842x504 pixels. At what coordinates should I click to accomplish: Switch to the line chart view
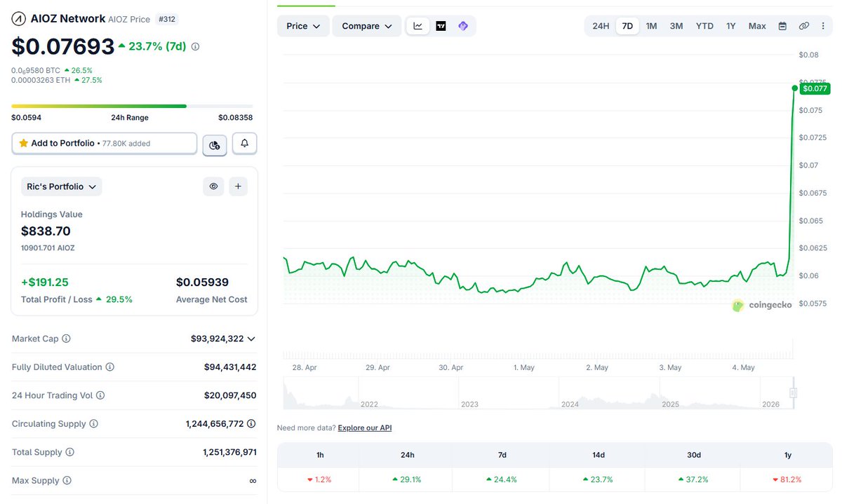click(418, 26)
